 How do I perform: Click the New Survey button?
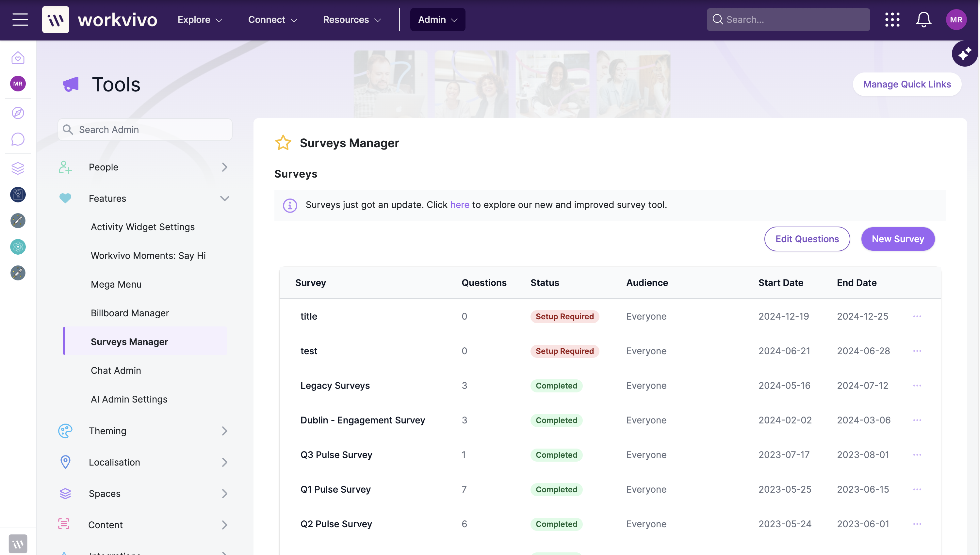coord(898,239)
